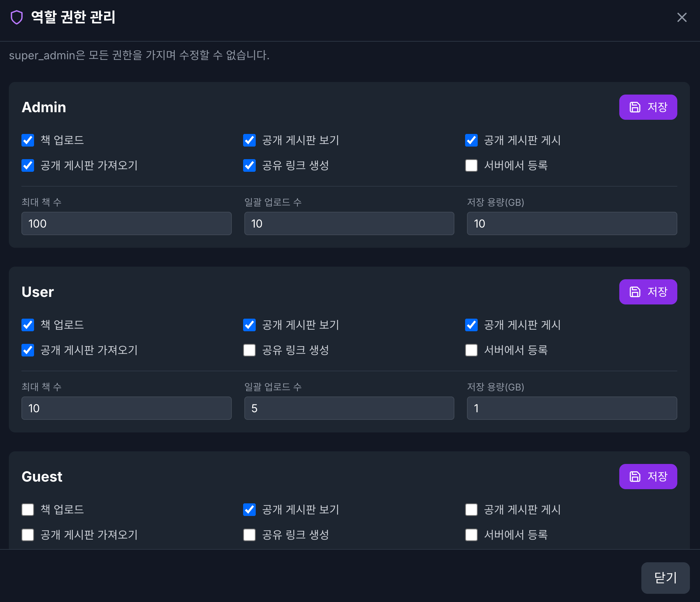Disable 공개 게시판 게시 for User
700x602 pixels.
[471, 325]
